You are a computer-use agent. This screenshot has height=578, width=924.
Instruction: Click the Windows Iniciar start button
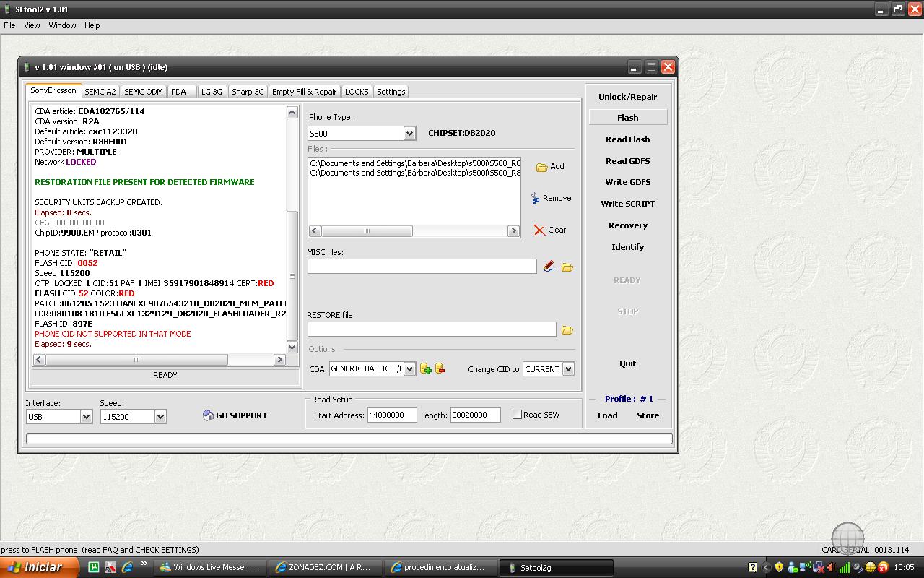[39, 567]
